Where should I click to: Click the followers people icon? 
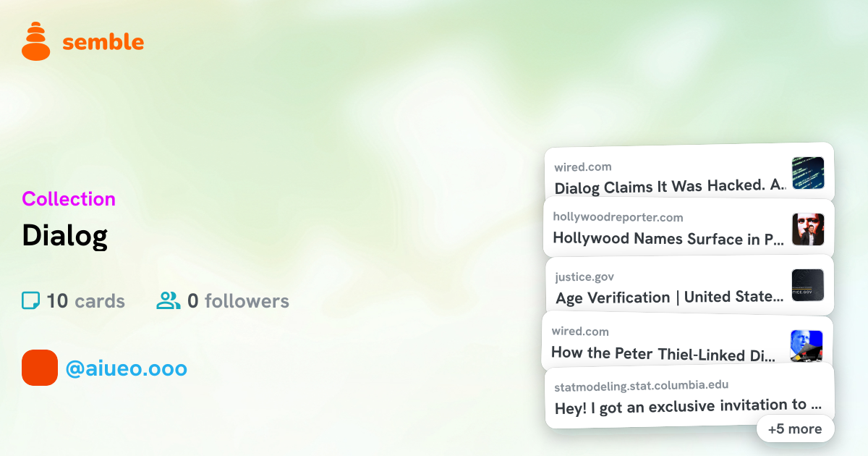[x=169, y=300]
